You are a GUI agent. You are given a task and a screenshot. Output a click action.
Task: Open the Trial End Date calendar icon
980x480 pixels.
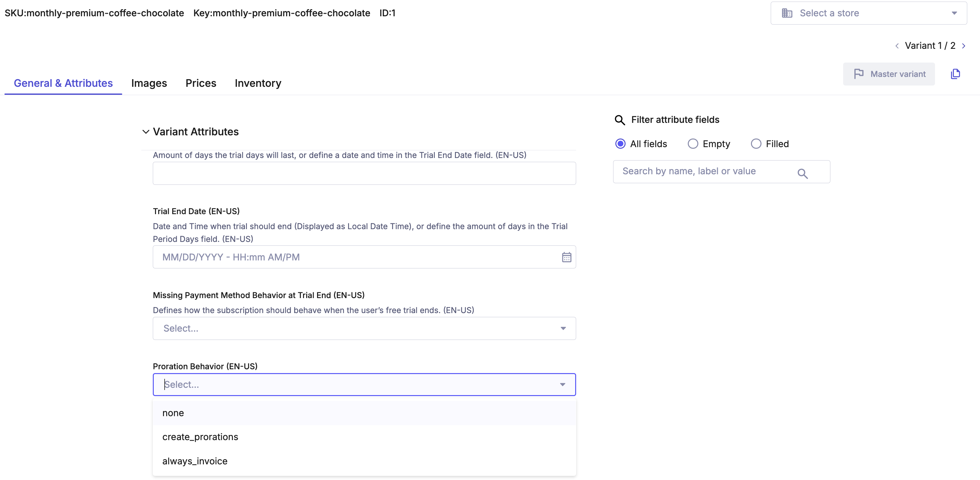point(567,257)
